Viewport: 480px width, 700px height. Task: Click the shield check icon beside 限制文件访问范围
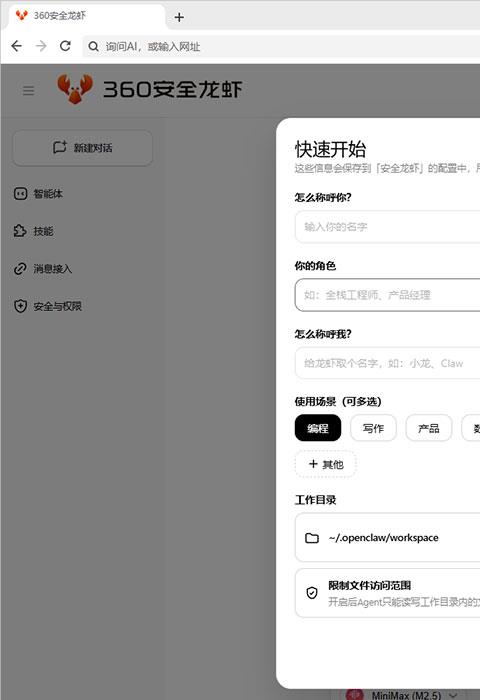click(312, 592)
